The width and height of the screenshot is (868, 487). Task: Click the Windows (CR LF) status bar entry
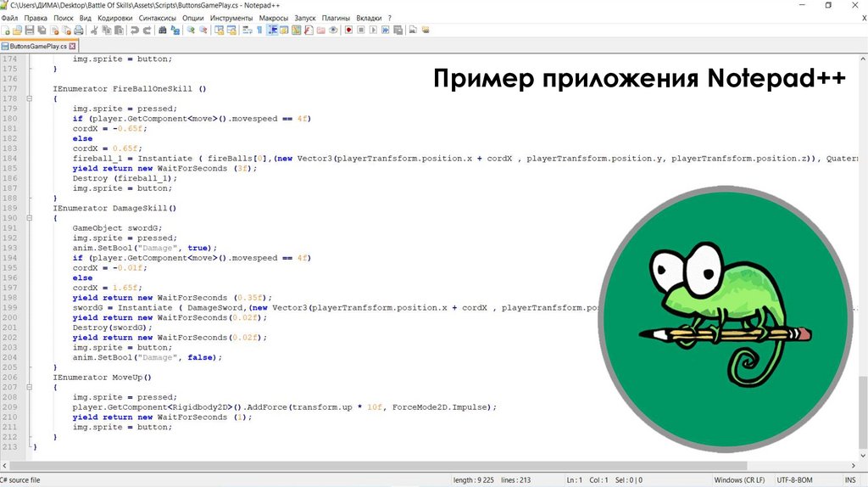coord(739,480)
